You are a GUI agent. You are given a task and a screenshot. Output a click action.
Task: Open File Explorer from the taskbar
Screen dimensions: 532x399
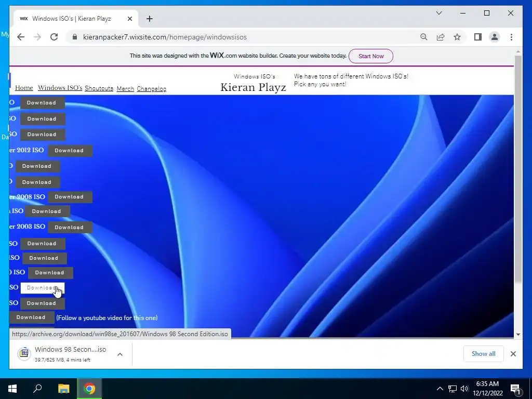tap(63, 389)
